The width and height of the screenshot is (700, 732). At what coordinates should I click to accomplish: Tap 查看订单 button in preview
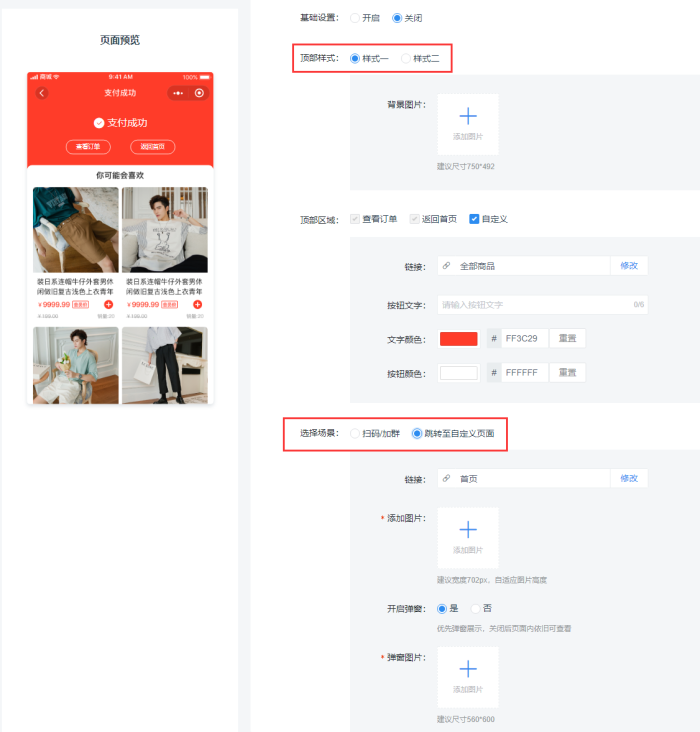[88, 147]
